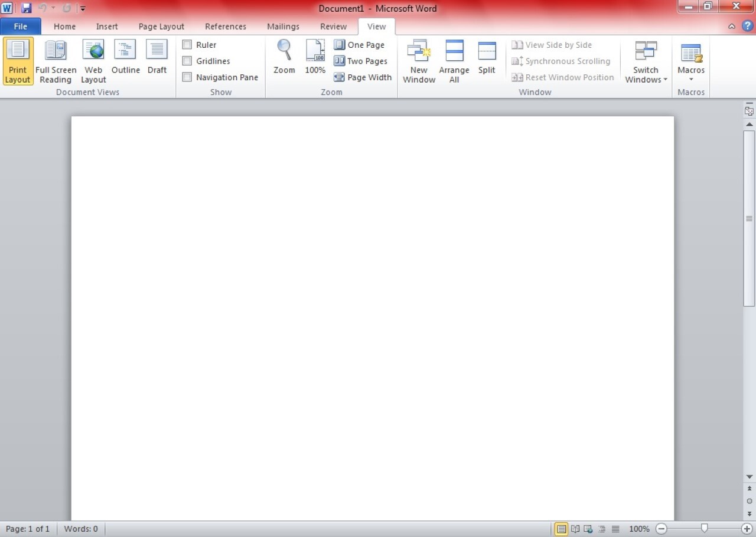Show the Navigation Pane
Screen dimensions: 756x537
pos(187,77)
